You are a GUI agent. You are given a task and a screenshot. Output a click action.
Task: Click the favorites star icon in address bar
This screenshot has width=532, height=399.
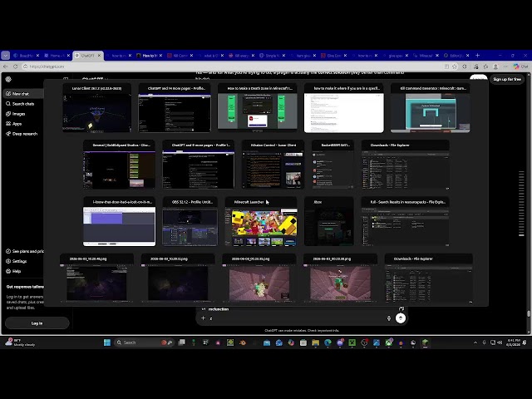[x=455, y=66]
